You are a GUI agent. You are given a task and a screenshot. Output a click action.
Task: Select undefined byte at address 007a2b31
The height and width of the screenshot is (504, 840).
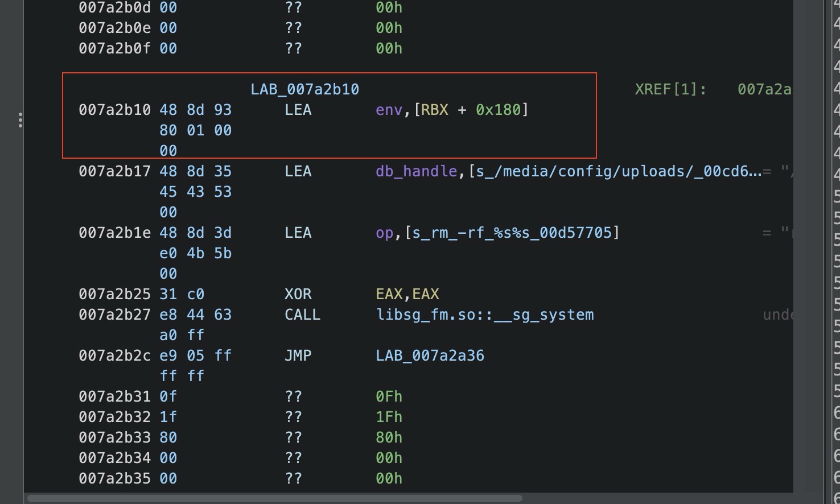114,396
